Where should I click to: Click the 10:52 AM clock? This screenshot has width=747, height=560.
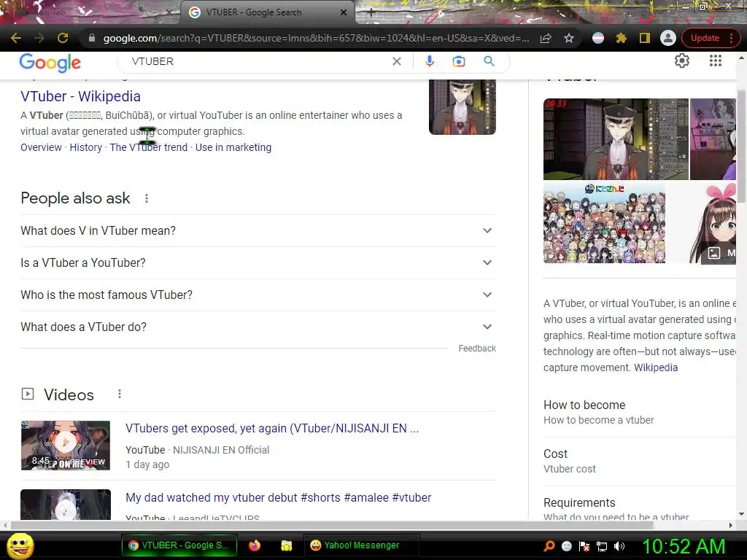tap(684, 546)
